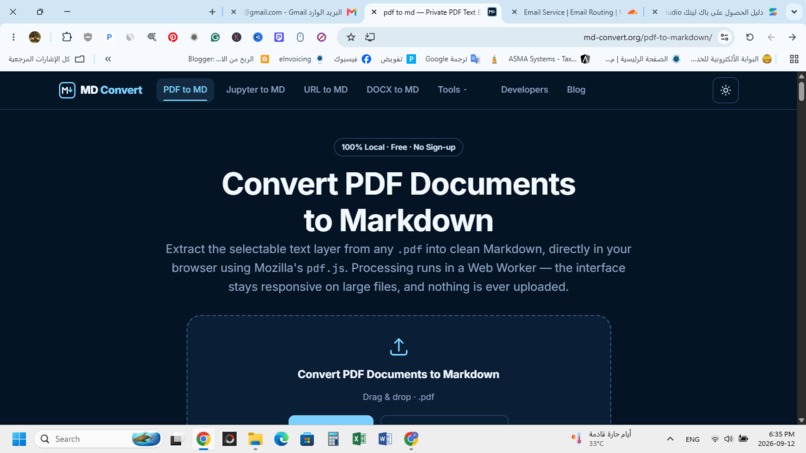Open site information controls icon

[725, 37]
